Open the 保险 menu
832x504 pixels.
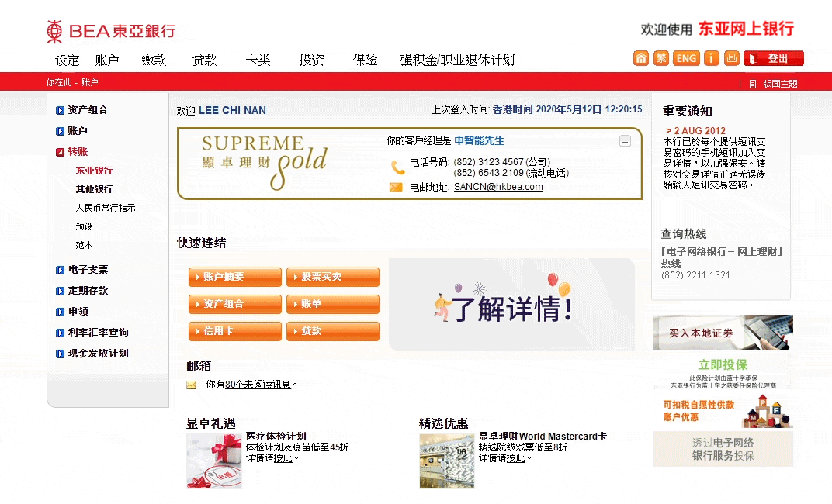tap(365, 60)
